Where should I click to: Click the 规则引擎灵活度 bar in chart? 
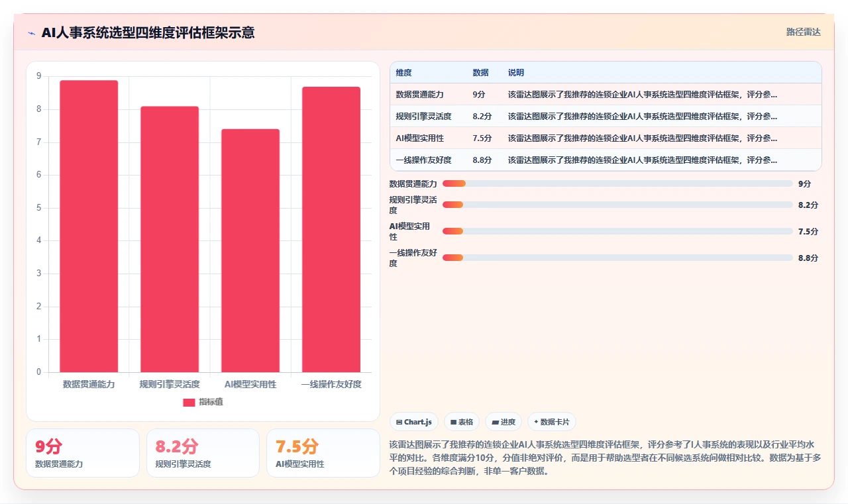[x=170, y=239]
